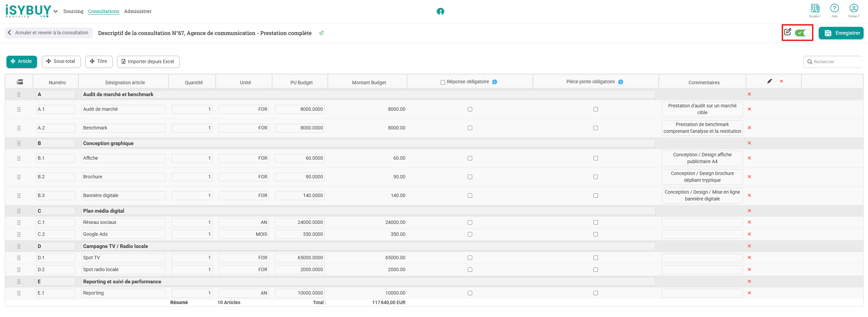Delete the A.2 Benchmark row
The image size is (868, 317).
749,128
